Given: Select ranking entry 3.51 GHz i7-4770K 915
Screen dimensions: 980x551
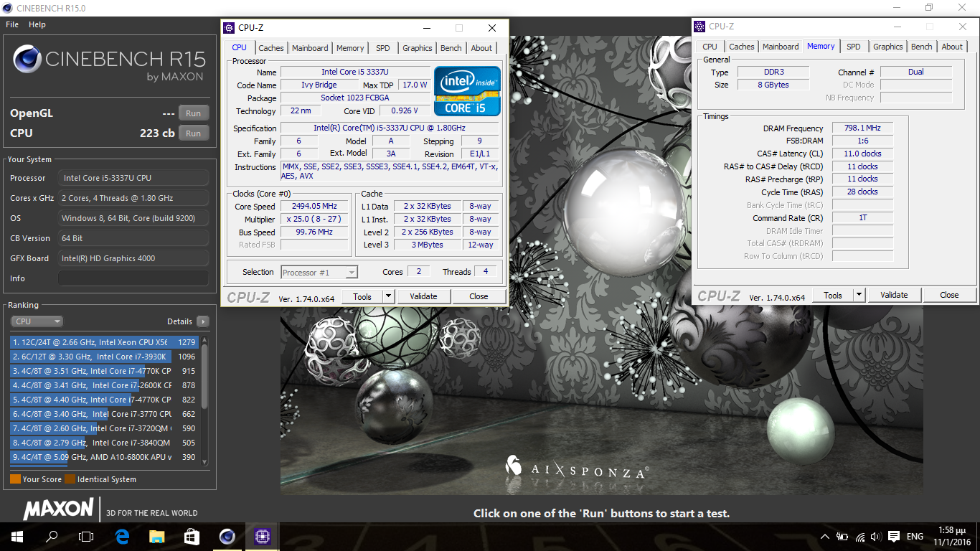Looking at the screenshot, I should coord(105,371).
